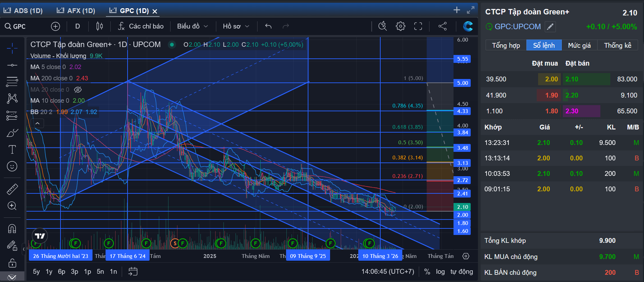The width and height of the screenshot is (644, 282).
Task: Toggle magnet mode for drawings
Action: point(12,228)
